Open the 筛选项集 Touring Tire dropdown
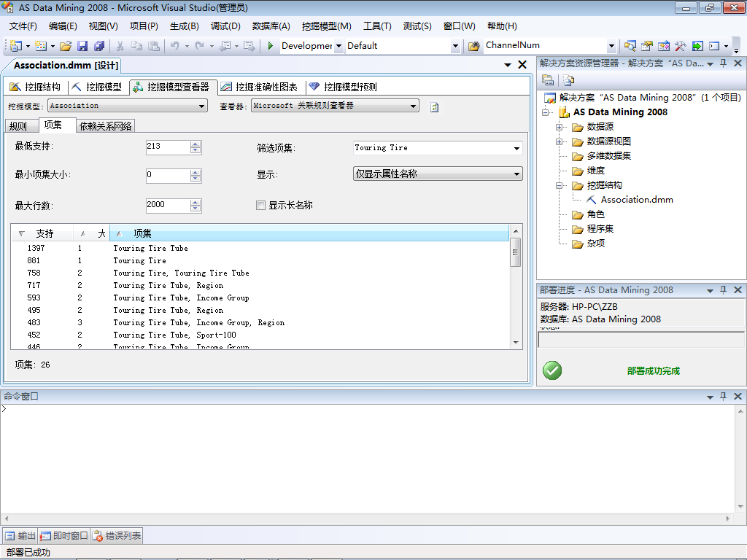This screenshot has height=560, width=747. [516, 148]
